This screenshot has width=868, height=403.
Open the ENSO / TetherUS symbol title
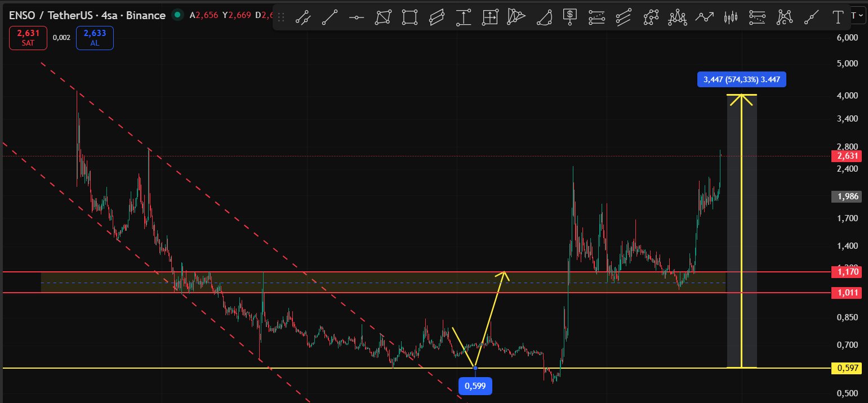[x=87, y=15]
